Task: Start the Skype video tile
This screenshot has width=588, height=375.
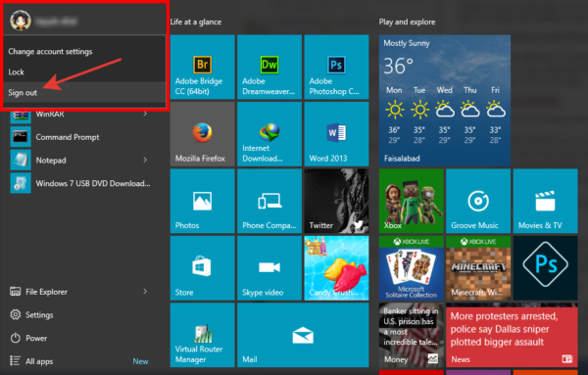Action: pyautogui.click(x=269, y=268)
